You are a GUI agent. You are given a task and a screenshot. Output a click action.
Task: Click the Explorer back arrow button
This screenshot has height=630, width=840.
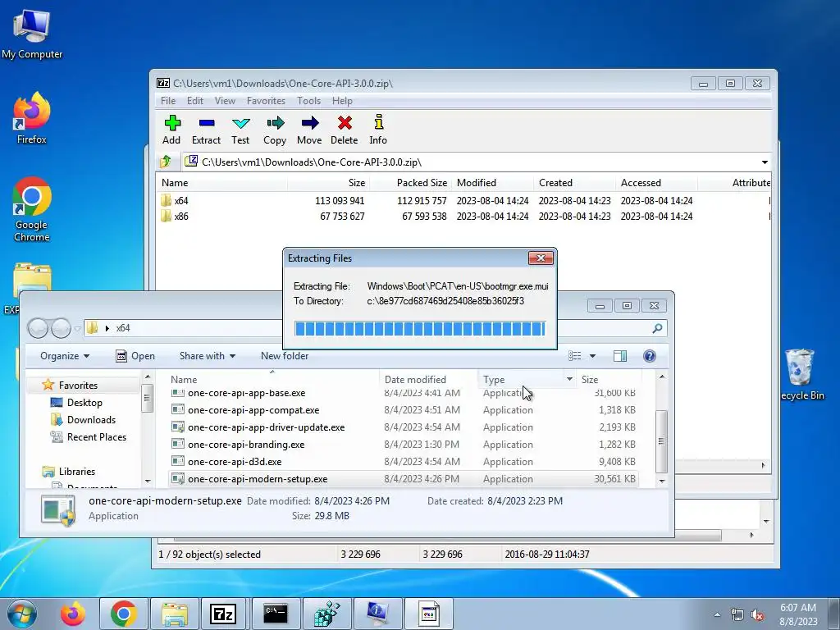pyautogui.click(x=38, y=328)
